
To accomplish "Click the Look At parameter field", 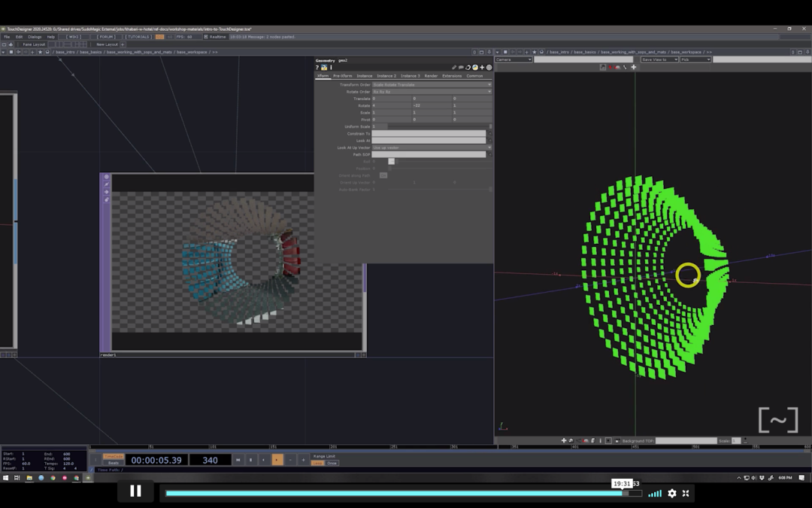I will tap(429, 141).
